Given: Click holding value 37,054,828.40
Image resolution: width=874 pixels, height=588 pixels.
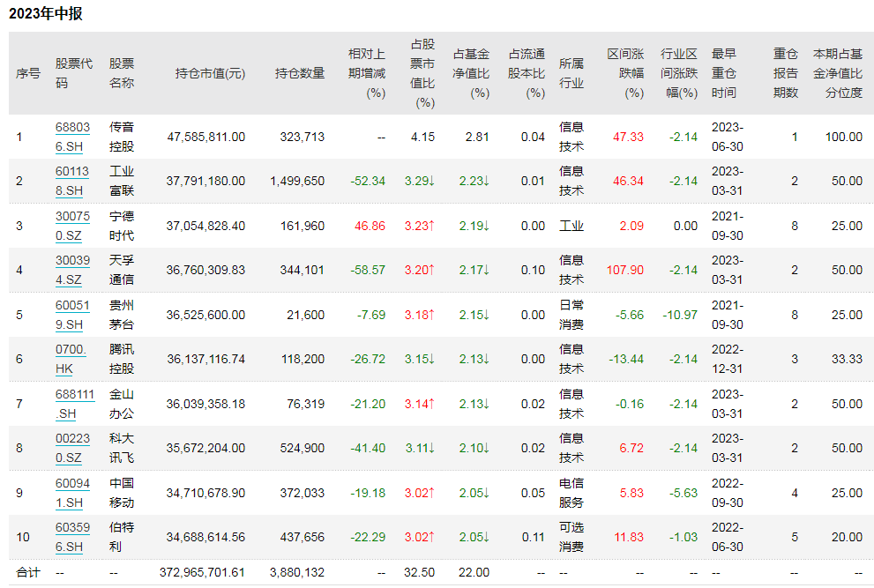Looking at the screenshot, I should pos(205,226).
